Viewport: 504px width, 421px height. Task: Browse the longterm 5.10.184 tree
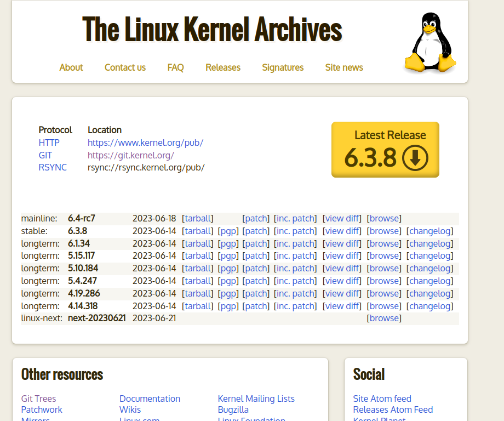click(x=384, y=268)
